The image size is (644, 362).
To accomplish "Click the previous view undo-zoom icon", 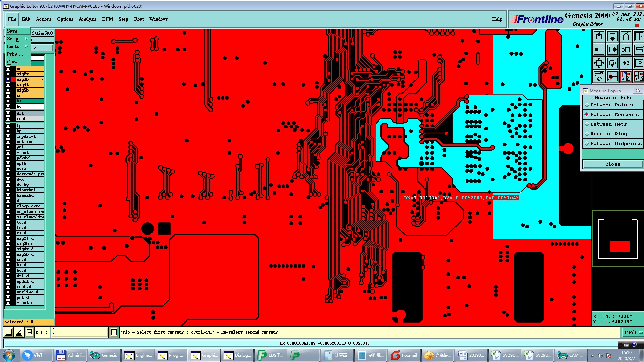I will (626, 50).
